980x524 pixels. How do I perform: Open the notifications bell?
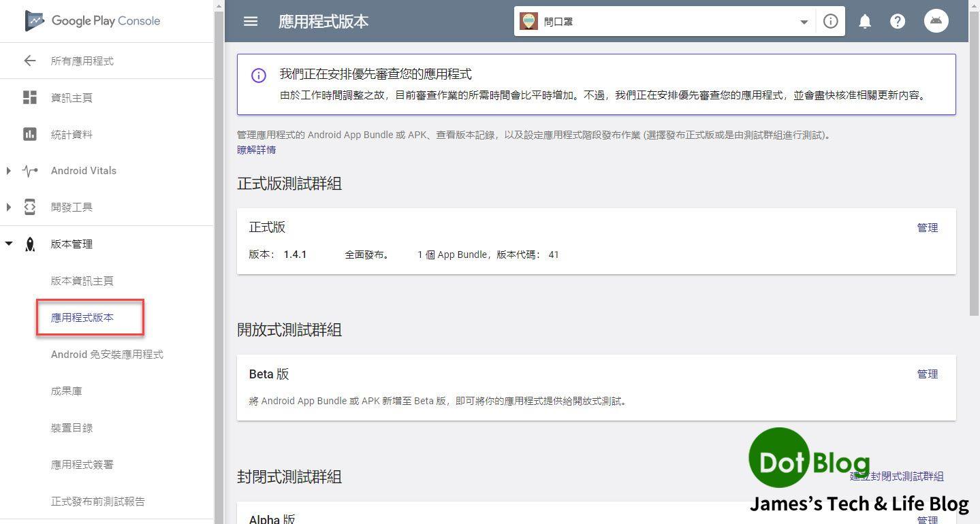pos(865,21)
